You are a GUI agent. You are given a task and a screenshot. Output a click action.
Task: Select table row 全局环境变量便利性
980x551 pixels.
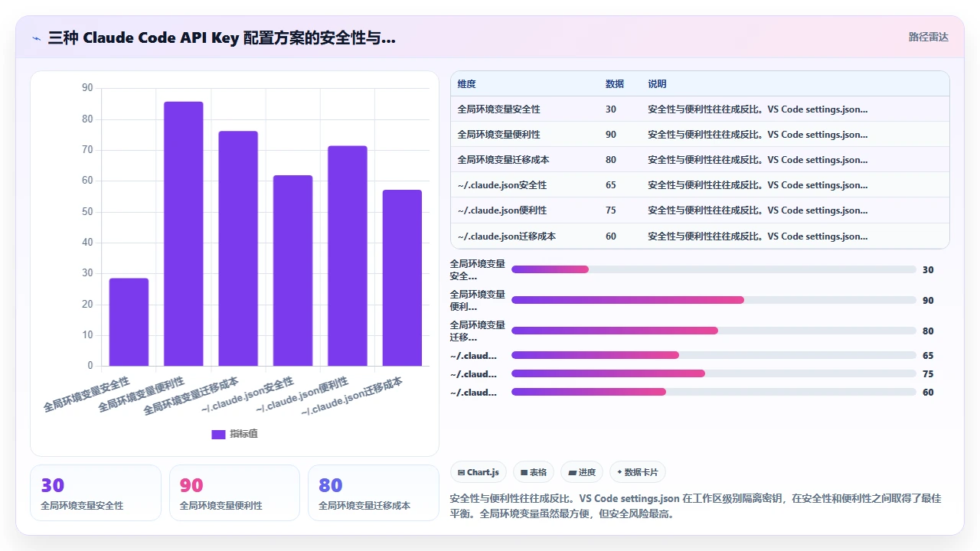click(x=700, y=135)
